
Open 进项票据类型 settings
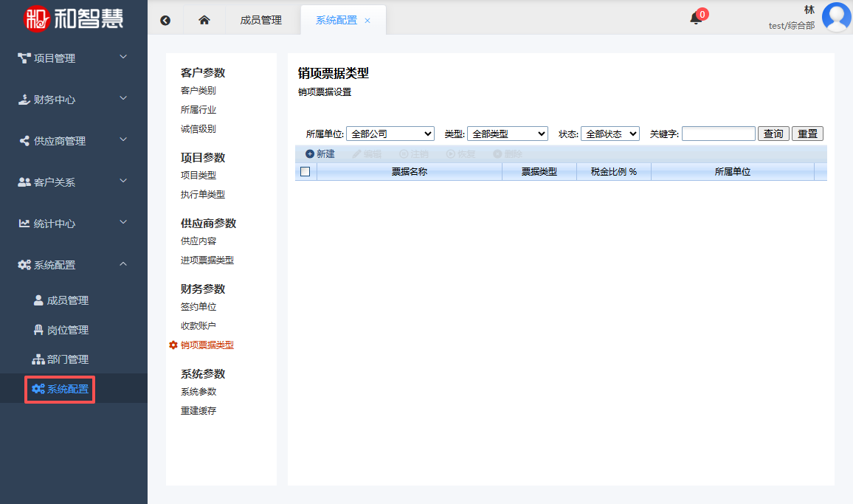coord(207,260)
